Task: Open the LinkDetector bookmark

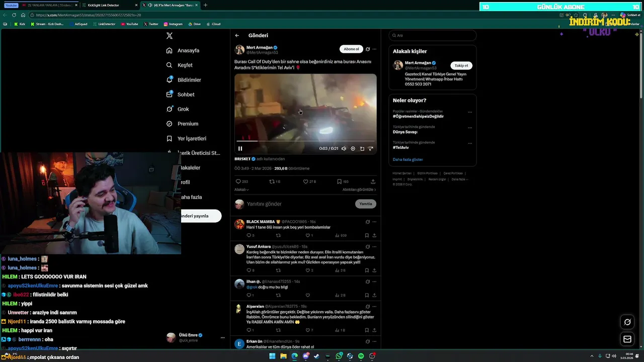Action: (x=104, y=24)
